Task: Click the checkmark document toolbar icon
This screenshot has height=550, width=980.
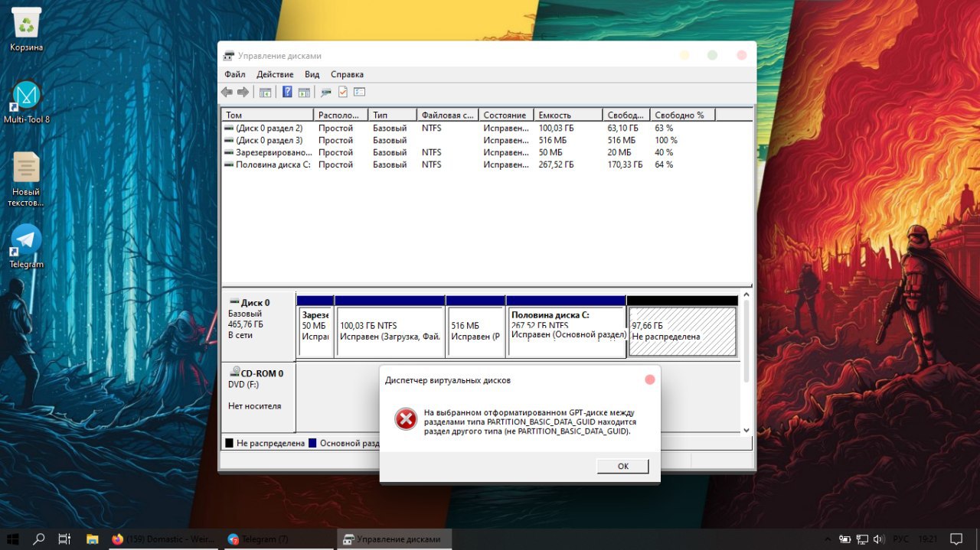Action: coord(342,92)
